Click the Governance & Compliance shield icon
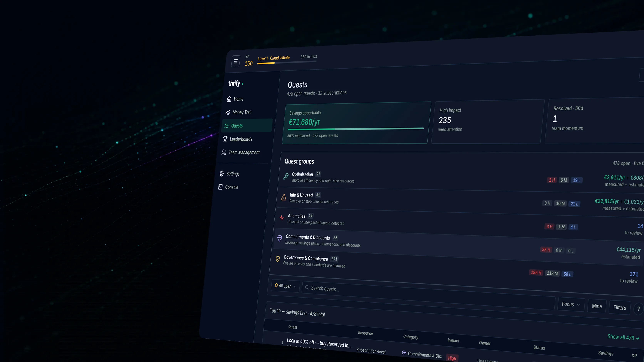Image resolution: width=644 pixels, height=362 pixels. click(278, 259)
